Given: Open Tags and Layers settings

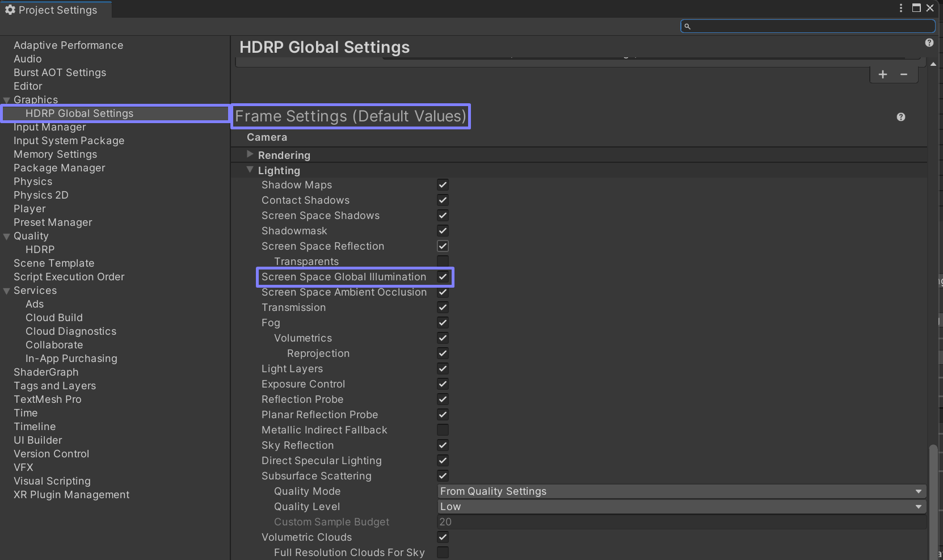Looking at the screenshot, I should click(54, 386).
